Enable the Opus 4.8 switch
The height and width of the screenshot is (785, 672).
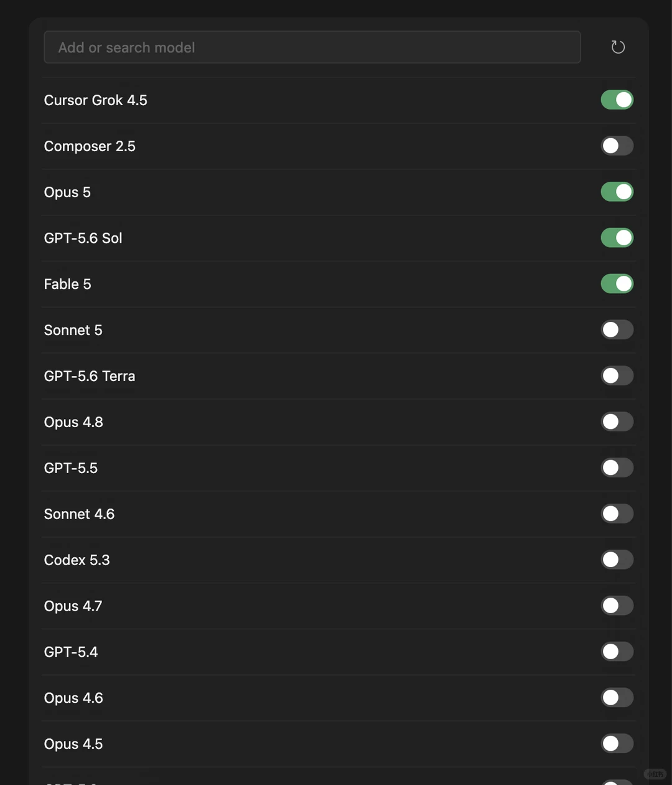[x=617, y=422]
